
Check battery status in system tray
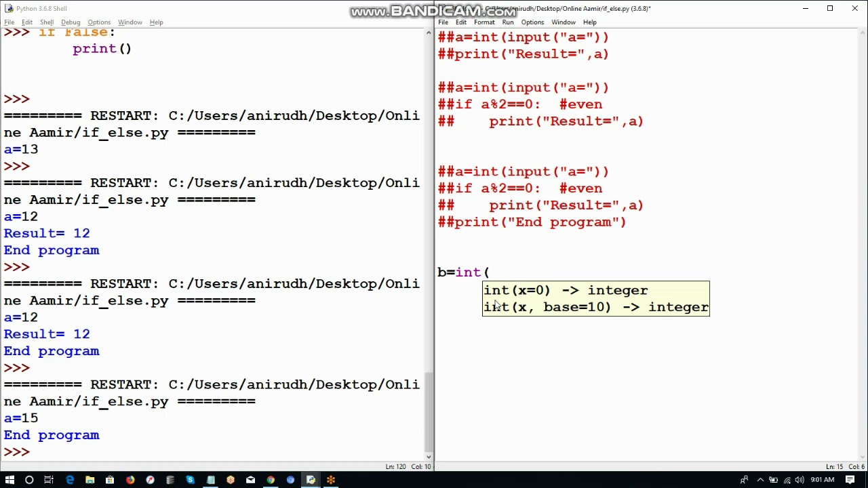coord(774,480)
